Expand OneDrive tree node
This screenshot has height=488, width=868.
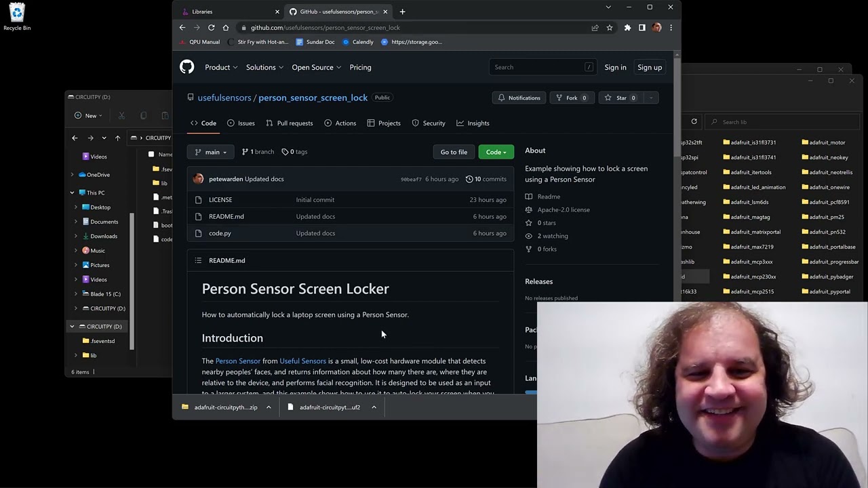(72, 175)
